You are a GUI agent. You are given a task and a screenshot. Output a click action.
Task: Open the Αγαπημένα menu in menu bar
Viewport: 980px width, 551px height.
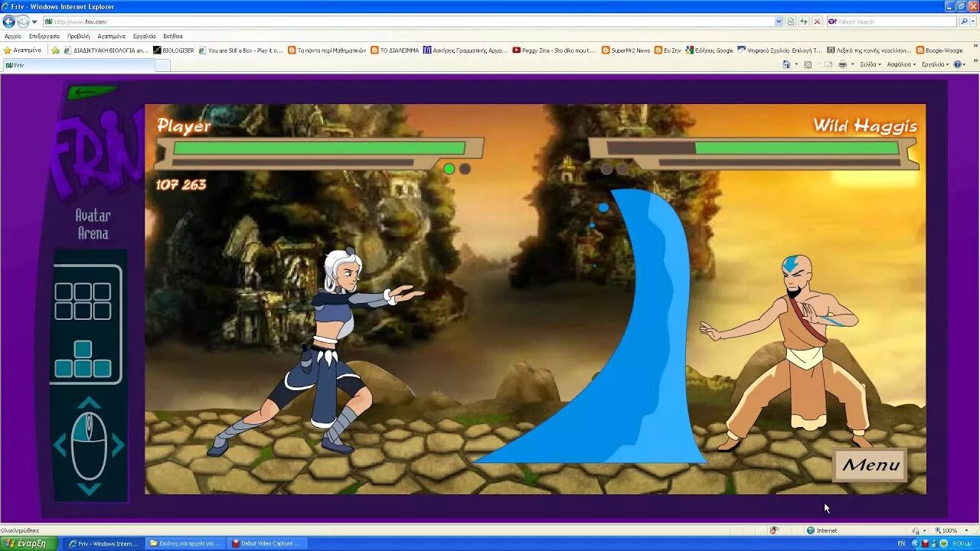[x=111, y=36]
